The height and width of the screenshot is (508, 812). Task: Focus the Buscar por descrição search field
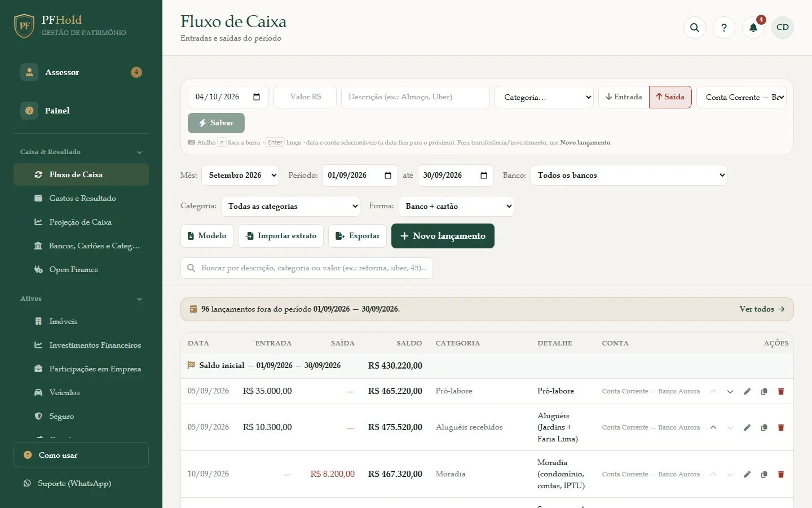tap(307, 268)
